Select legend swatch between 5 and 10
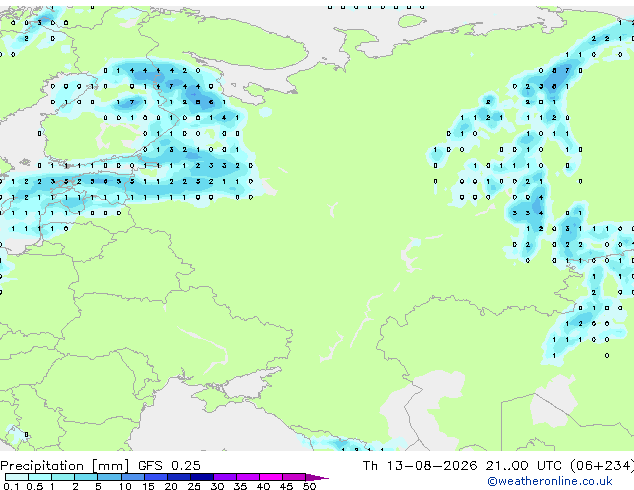Screen dimensions: 634x490 [109, 477]
